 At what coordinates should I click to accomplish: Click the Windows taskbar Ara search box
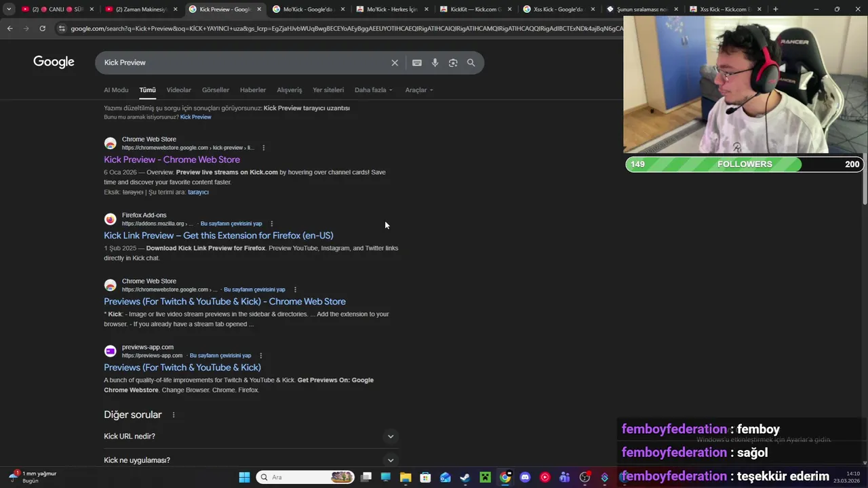(x=307, y=477)
